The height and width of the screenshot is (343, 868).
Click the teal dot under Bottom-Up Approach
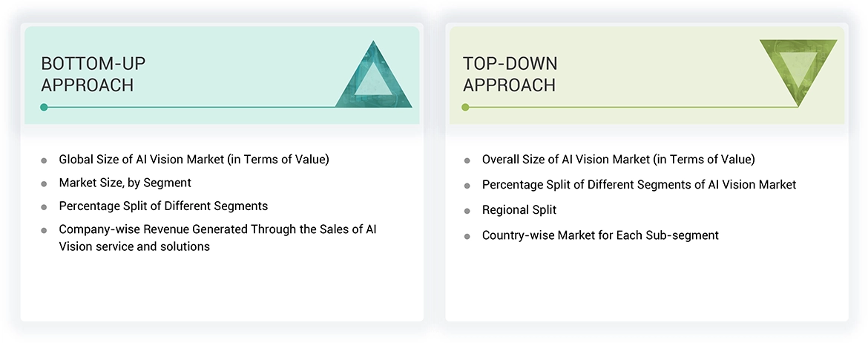tap(45, 108)
